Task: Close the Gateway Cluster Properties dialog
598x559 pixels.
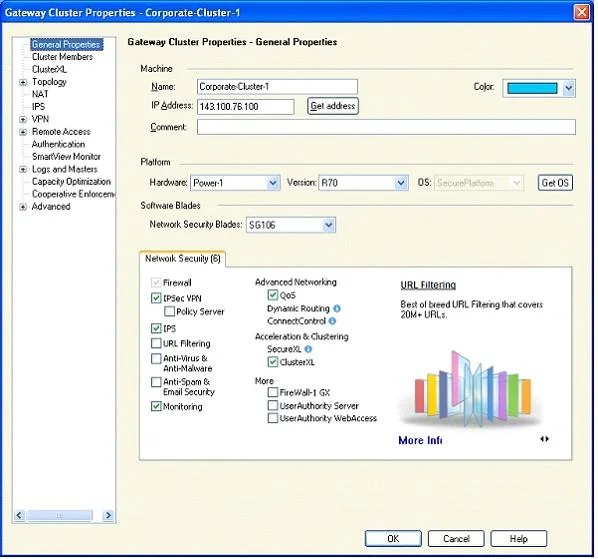Action: click(582, 12)
